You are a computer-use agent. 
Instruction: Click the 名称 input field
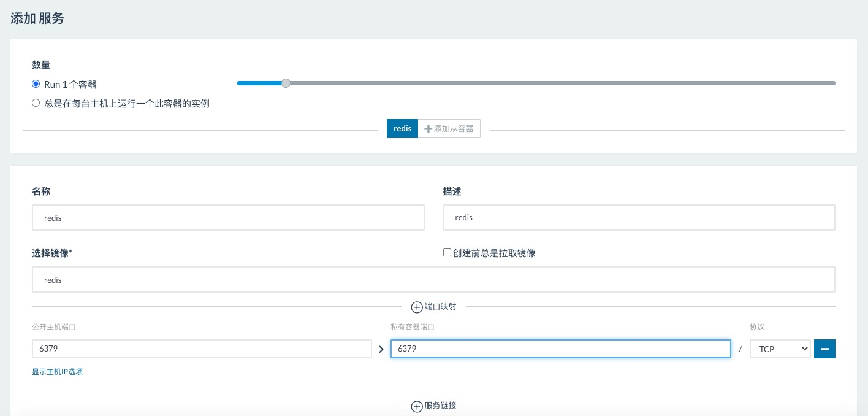point(228,217)
